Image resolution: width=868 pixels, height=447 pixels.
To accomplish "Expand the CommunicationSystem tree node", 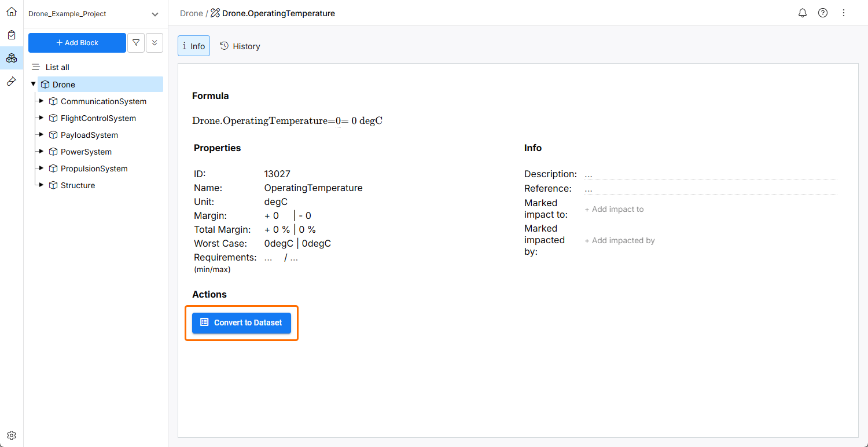I will click(x=41, y=101).
